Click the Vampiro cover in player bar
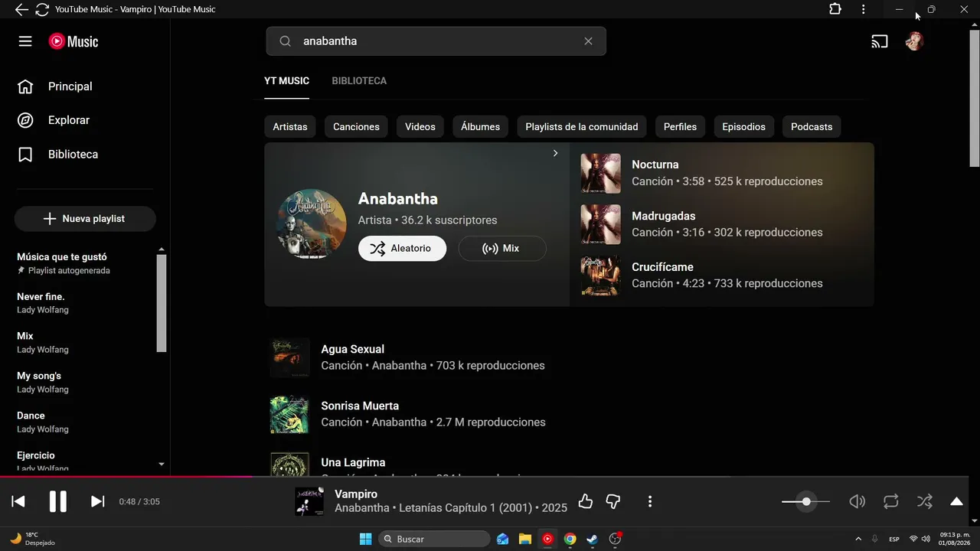The image size is (980, 551). 309,501
